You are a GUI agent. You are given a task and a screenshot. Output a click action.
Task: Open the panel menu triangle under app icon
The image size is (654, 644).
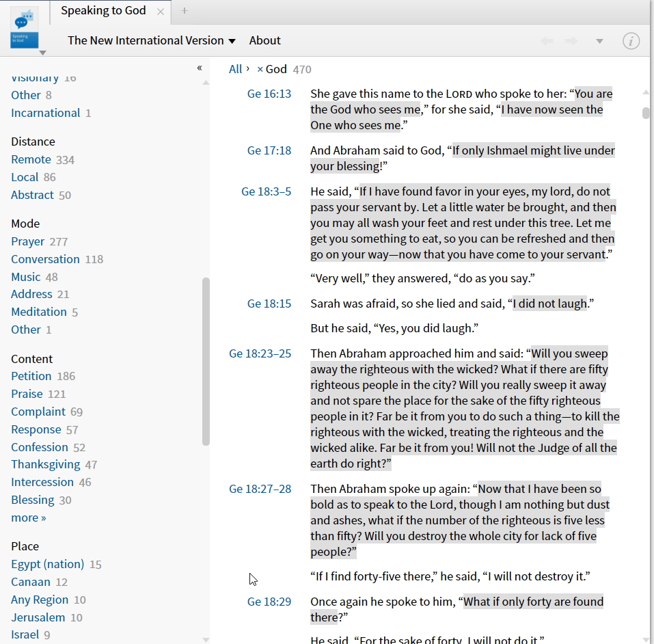coord(42,53)
